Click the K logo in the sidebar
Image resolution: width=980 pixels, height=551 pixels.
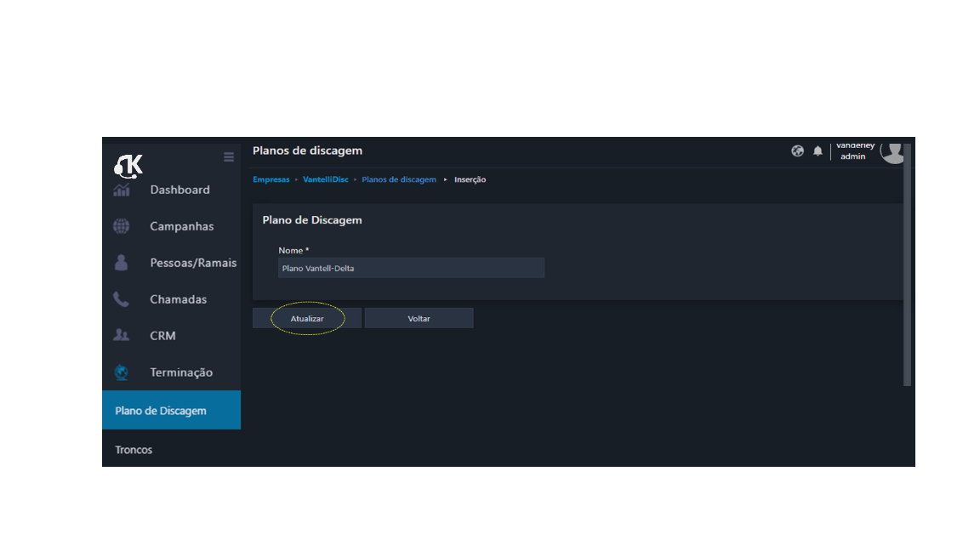(x=128, y=166)
